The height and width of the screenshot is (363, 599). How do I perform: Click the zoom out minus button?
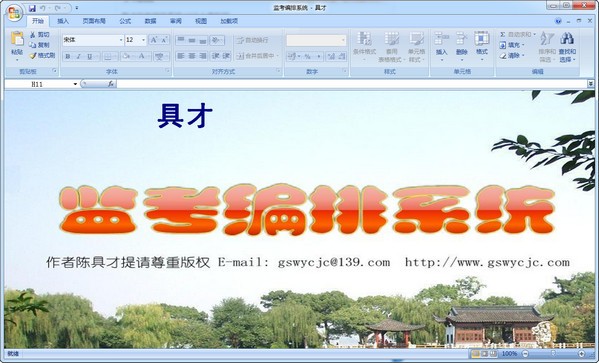coord(526,354)
